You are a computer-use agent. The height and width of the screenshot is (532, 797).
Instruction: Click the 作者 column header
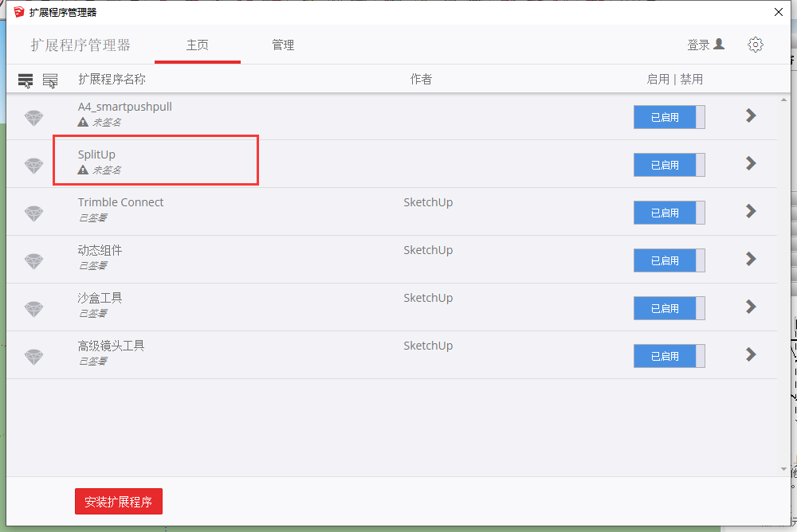point(421,80)
